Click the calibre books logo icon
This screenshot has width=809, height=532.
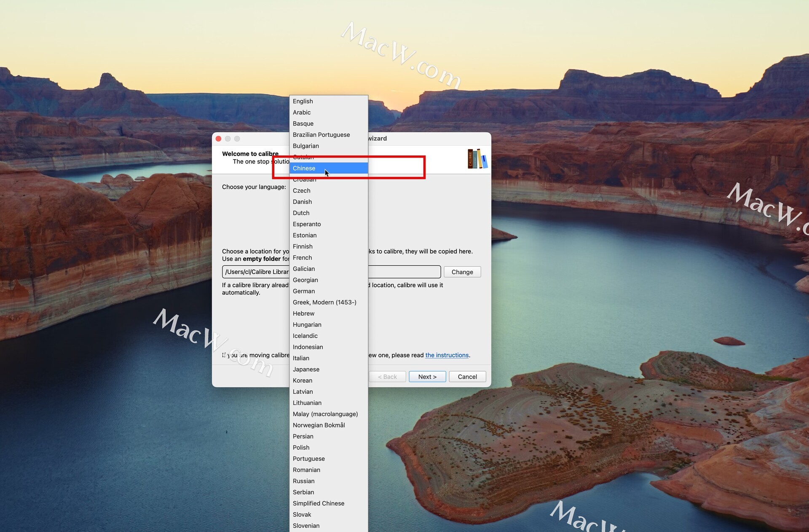coord(477,159)
